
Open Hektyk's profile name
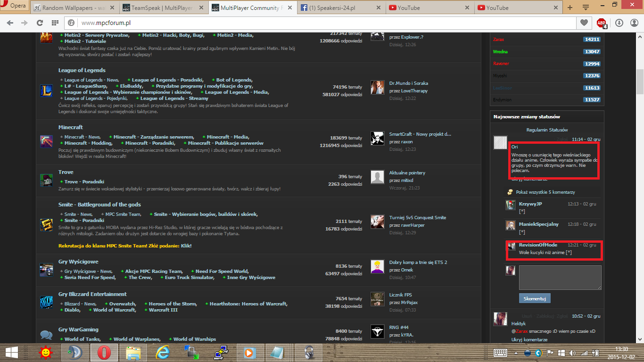click(519, 324)
